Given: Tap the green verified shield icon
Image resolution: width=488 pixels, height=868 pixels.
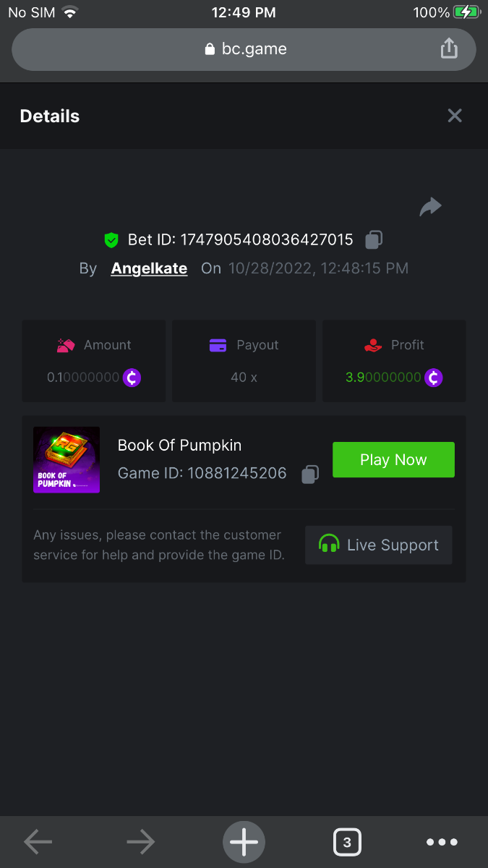Looking at the screenshot, I should [x=111, y=240].
